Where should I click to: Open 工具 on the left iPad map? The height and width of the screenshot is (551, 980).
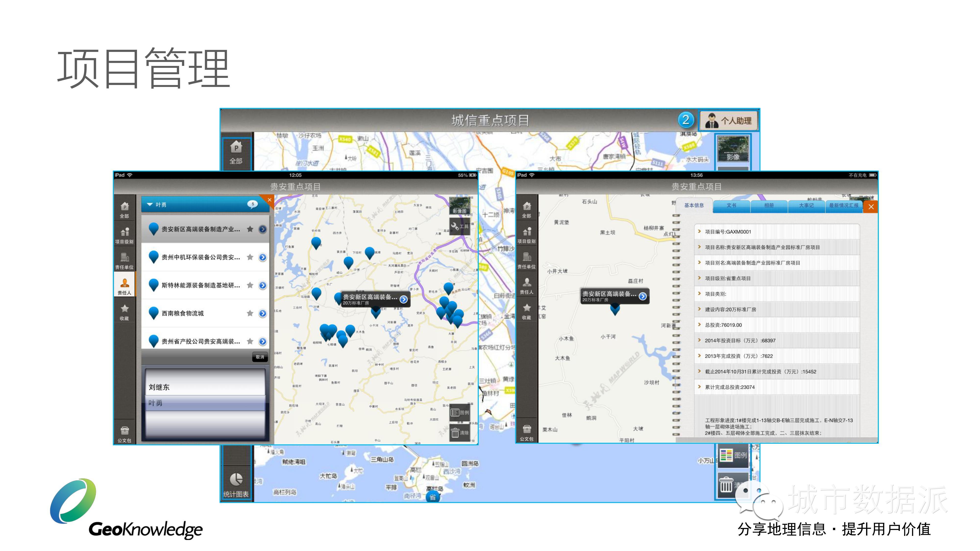pos(460,226)
